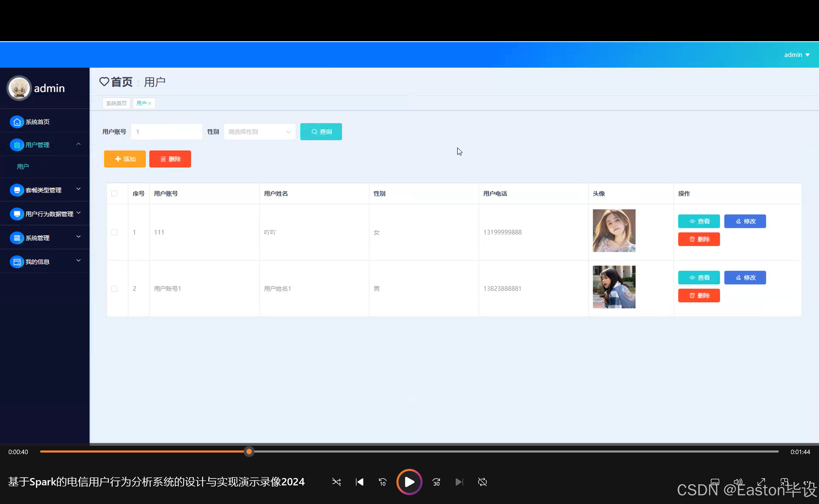Click the avatar thumbnail of 用户账号1
The width and height of the screenshot is (819, 504).
click(x=614, y=287)
